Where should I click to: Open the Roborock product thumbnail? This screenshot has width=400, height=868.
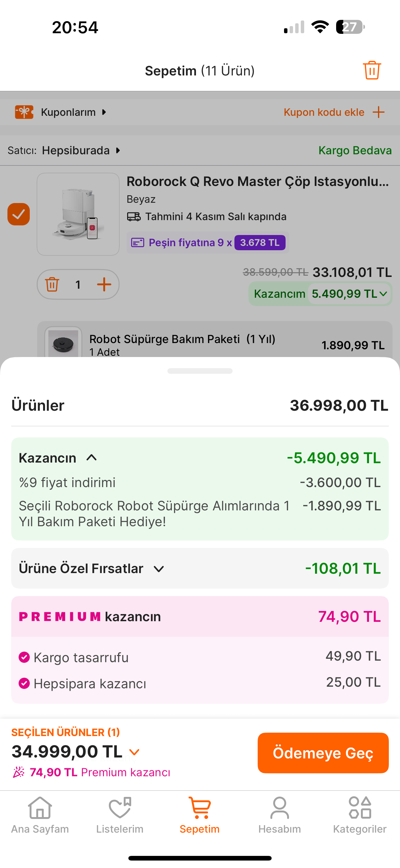78,214
